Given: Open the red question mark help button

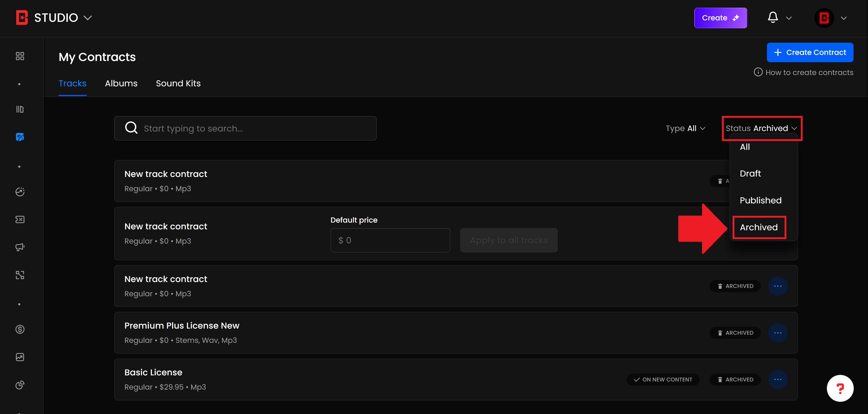Looking at the screenshot, I should [x=840, y=388].
